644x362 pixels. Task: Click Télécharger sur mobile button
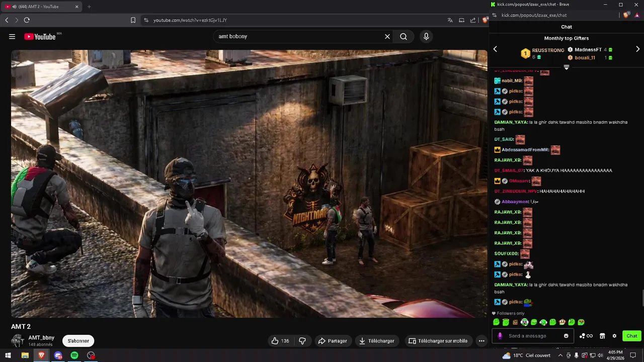[x=438, y=341]
